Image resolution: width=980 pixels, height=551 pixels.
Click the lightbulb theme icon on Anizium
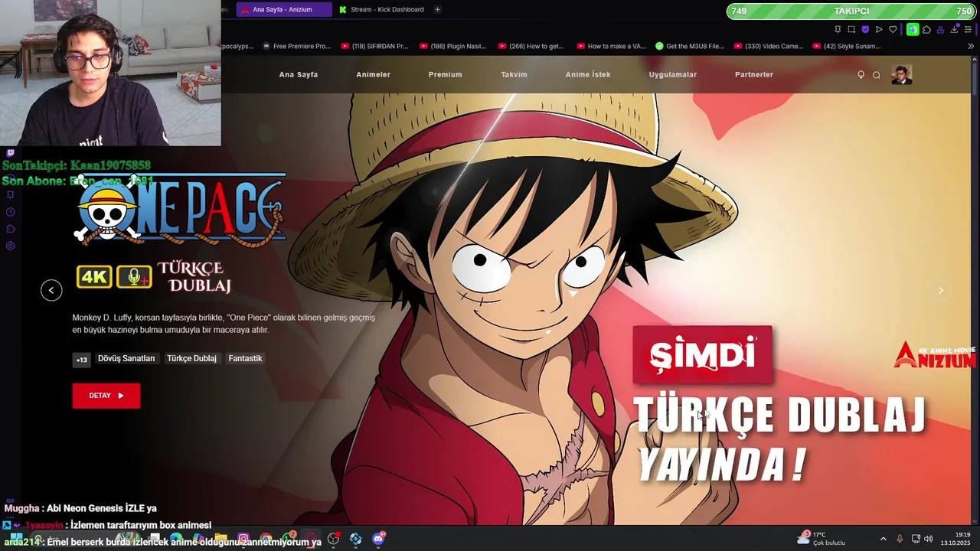pos(861,74)
